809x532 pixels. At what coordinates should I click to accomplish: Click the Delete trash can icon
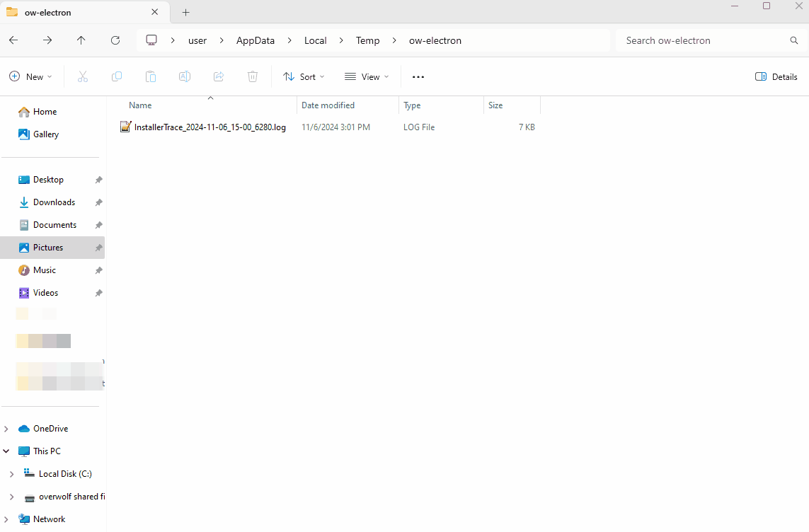click(253, 77)
